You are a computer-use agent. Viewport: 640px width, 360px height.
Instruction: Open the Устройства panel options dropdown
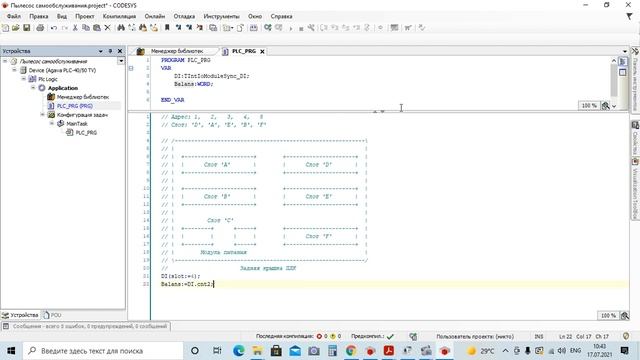tap(100, 51)
